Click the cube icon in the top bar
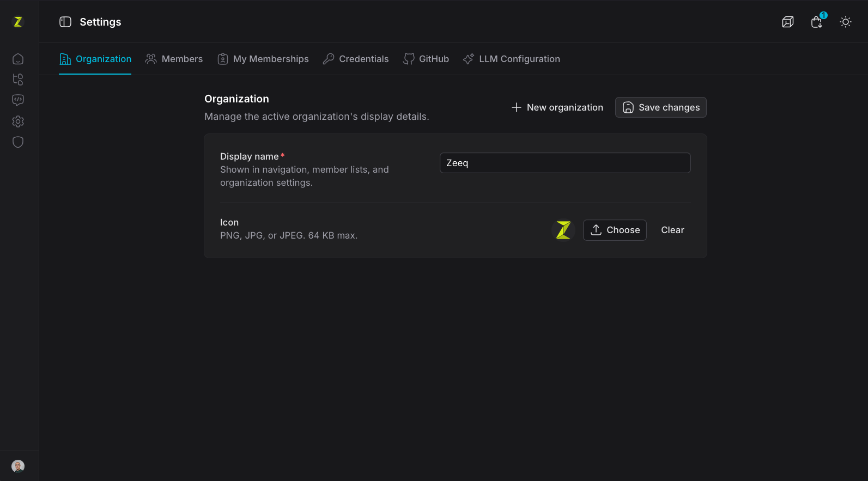 click(x=788, y=22)
